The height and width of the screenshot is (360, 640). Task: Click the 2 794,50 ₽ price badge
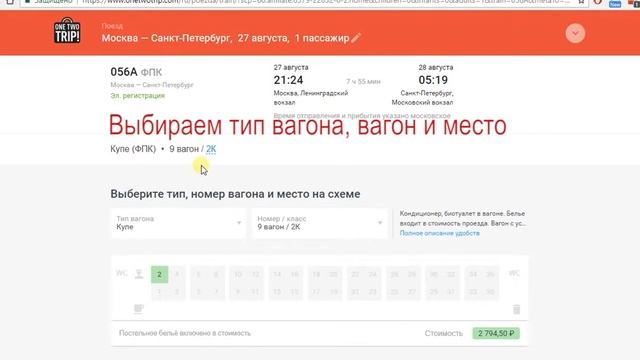click(x=496, y=333)
